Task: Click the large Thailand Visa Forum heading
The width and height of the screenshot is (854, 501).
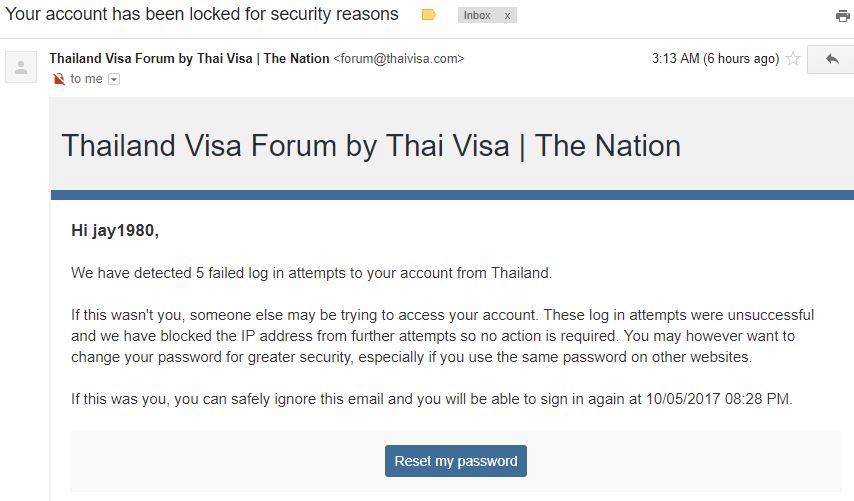Action: [371, 145]
